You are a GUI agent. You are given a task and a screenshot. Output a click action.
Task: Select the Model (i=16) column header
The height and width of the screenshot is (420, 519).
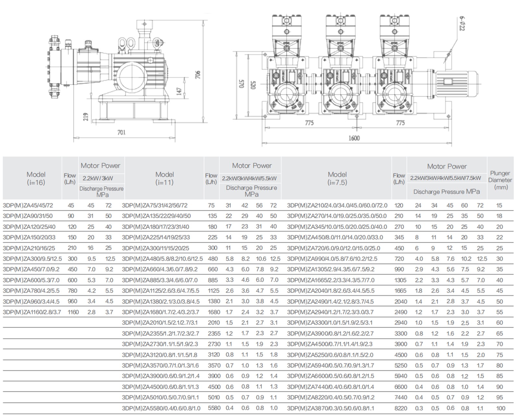point(36,178)
